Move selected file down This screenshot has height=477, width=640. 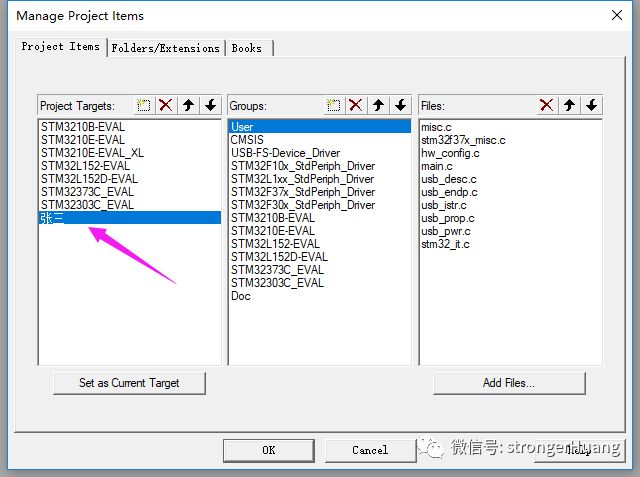592,105
